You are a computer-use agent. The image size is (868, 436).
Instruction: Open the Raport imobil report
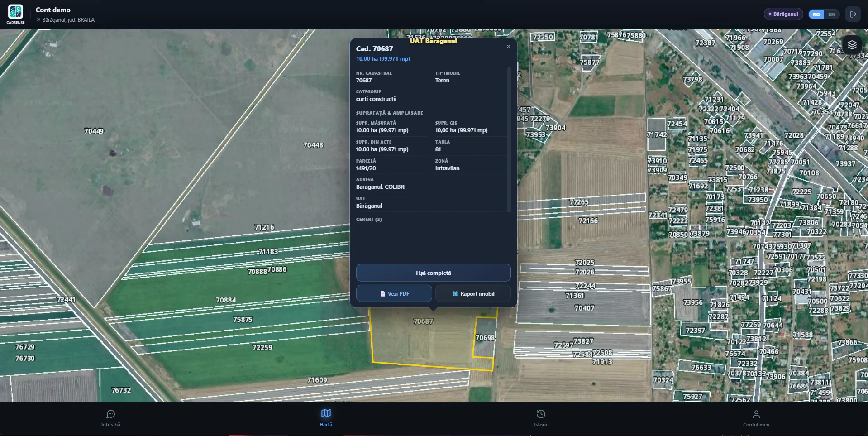tap(473, 293)
